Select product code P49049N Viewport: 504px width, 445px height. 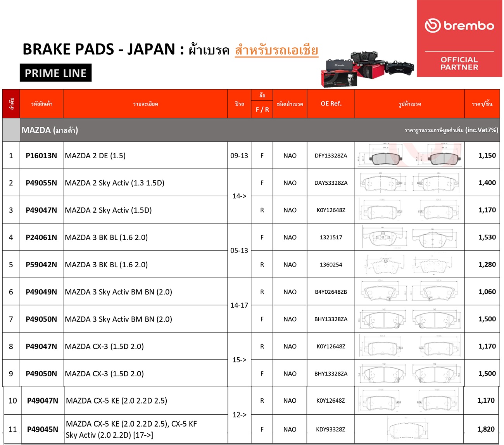pyautogui.click(x=41, y=292)
